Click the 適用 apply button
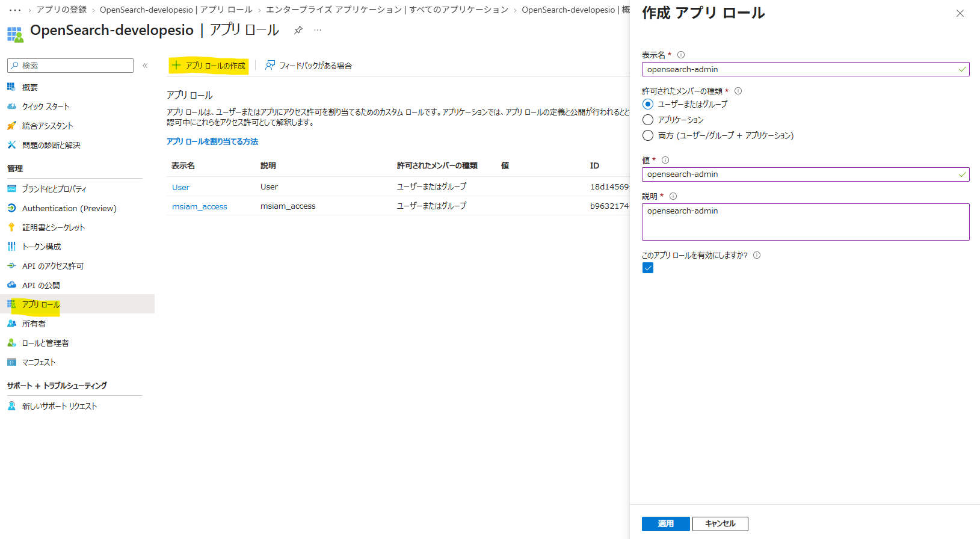The height and width of the screenshot is (539, 980). point(665,524)
